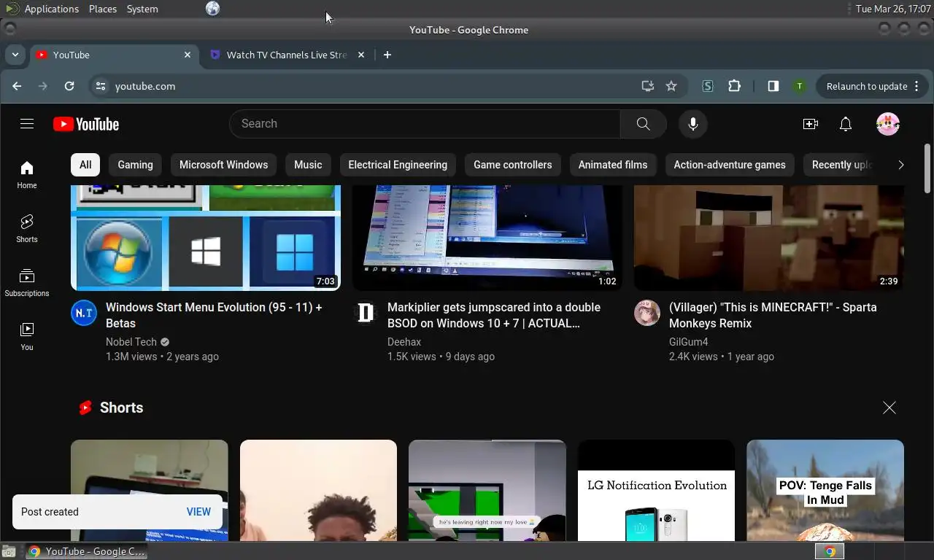Select the Electrical Engineering chip
Screen dimensions: 934x560
click(x=398, y=165)
